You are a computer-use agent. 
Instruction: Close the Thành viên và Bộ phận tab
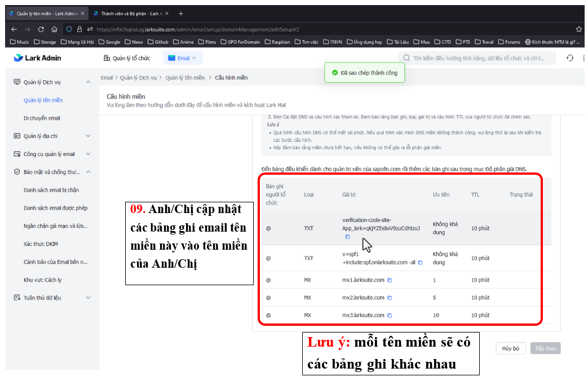coord(167,14)
